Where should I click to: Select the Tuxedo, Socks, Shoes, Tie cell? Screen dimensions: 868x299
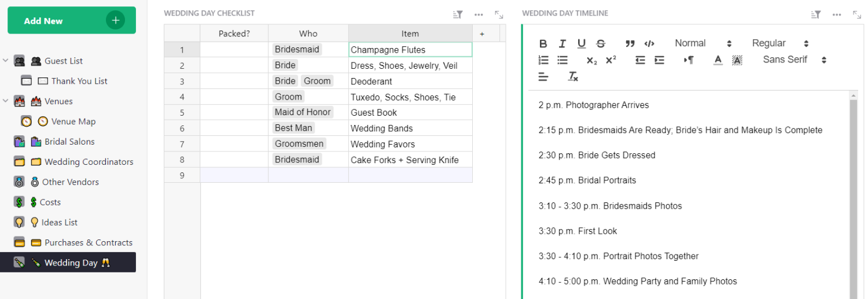coord(410,97)
